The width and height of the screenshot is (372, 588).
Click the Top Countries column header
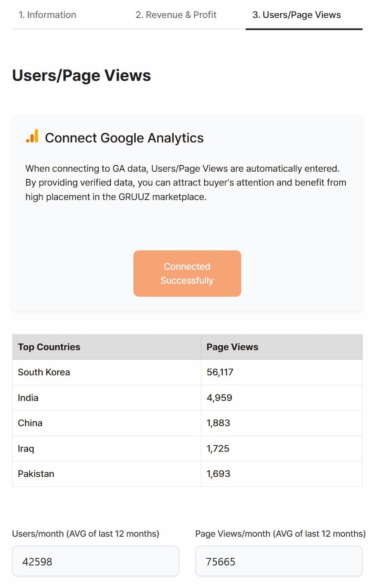107,347
